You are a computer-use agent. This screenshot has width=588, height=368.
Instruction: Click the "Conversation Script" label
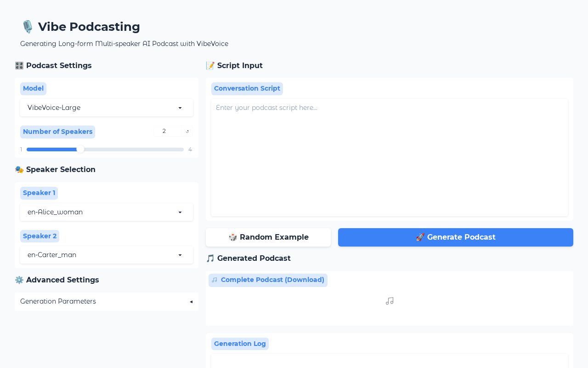[247, 88]
